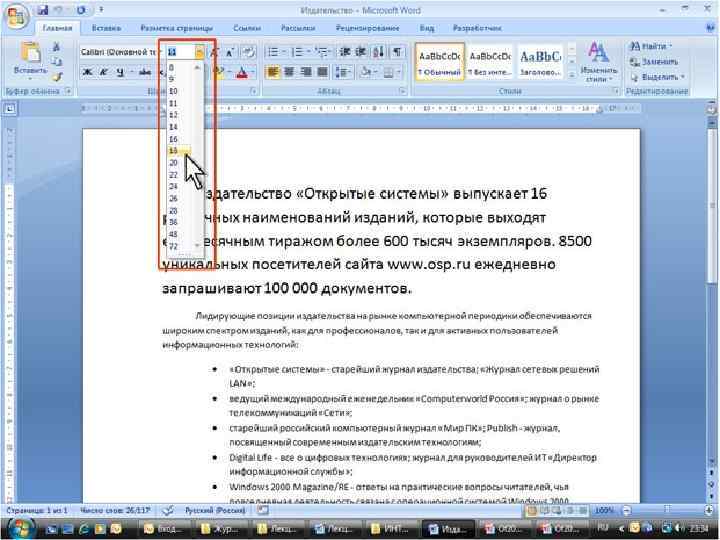Justify text alignment
Viewport: 720px width, 540px height.
coord(322,72)
